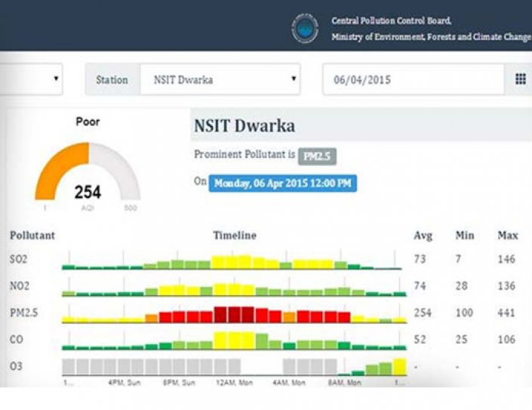Click the SO2 max value 146
This screenshot has height=410, width=532.
506,259
